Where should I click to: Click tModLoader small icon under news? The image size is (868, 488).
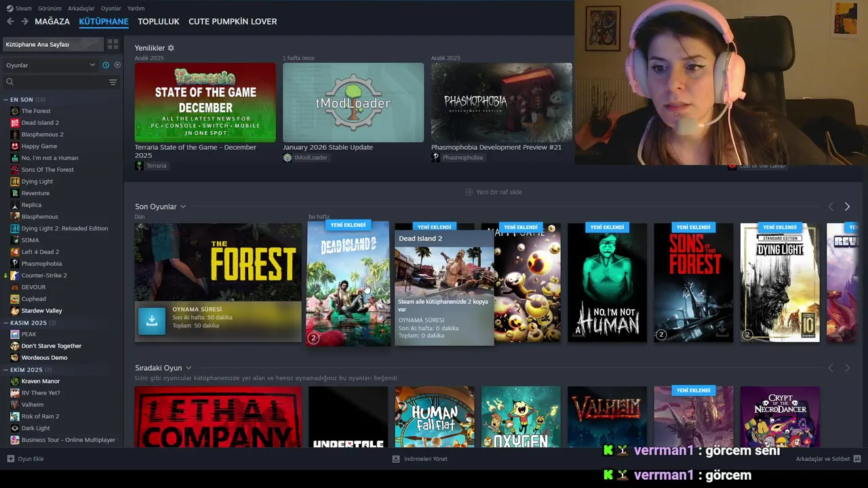coord(288,157)
